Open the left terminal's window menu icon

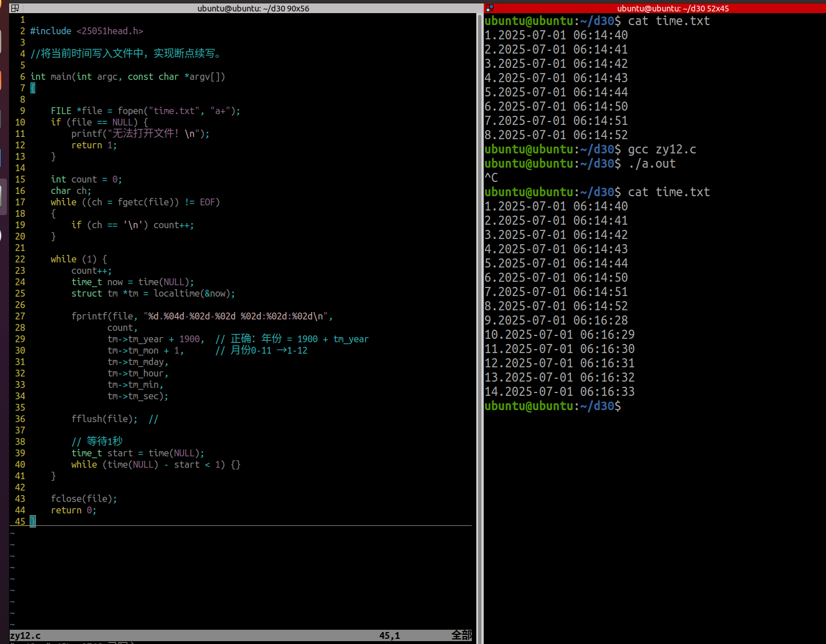coord(15,8)
